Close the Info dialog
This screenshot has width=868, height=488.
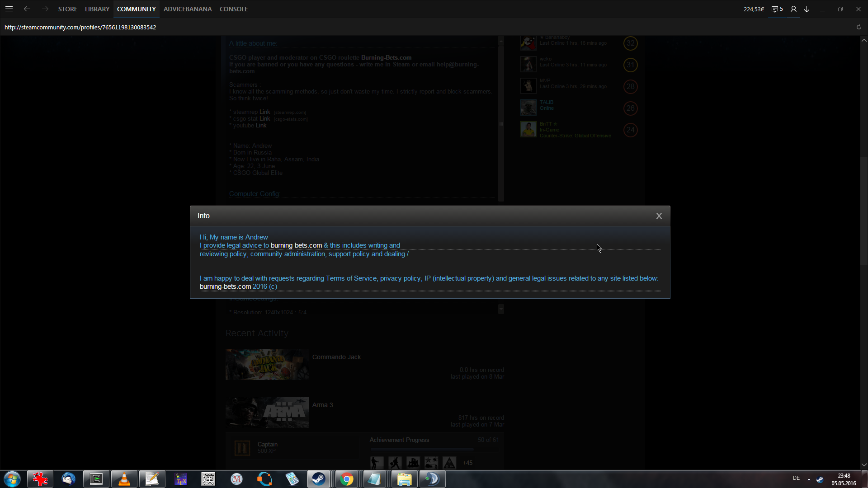(x=659, y=216)
